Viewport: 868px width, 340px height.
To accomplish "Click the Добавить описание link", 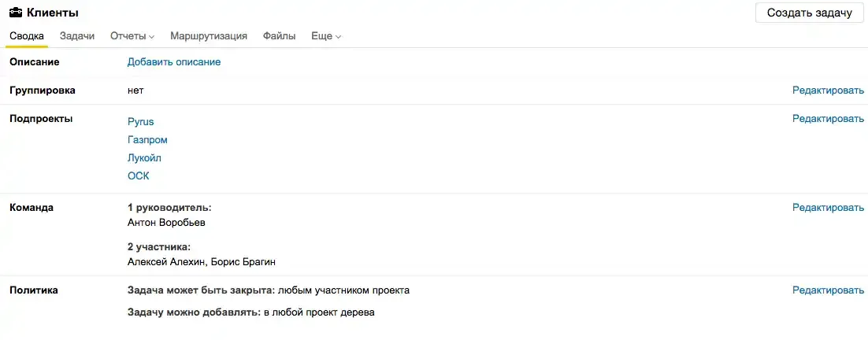I will click(174, 62).
